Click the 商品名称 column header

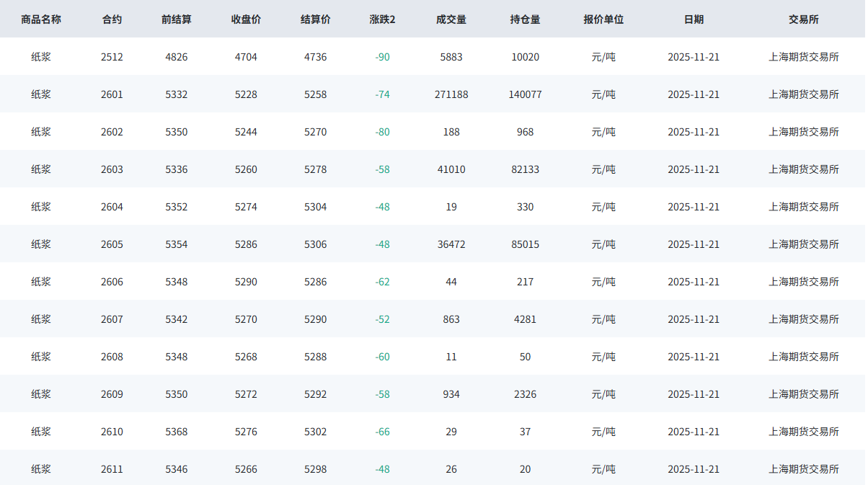point(41,19)
